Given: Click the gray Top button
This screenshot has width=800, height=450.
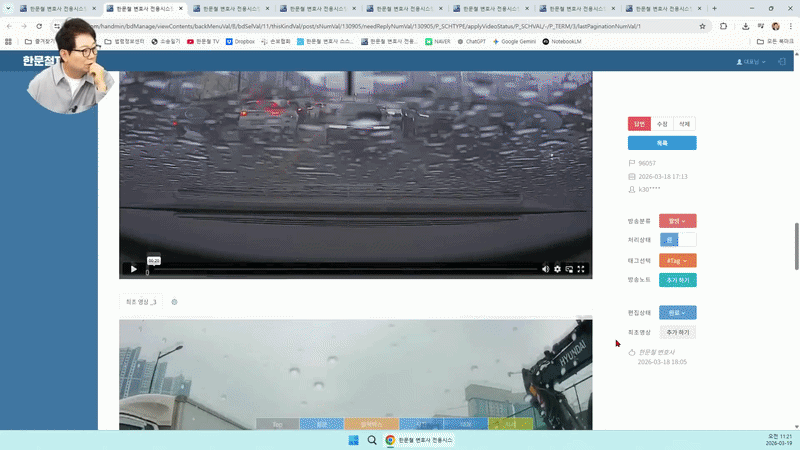Looking at the screenshot, I should [x=277, y=424].
